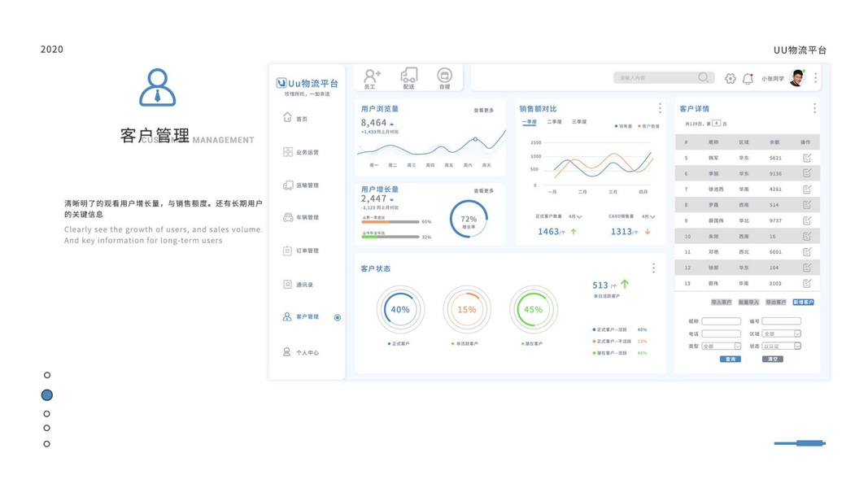Click 查看更多 in 用户浏览量 card
868x488 pixels.
(484, 111)
